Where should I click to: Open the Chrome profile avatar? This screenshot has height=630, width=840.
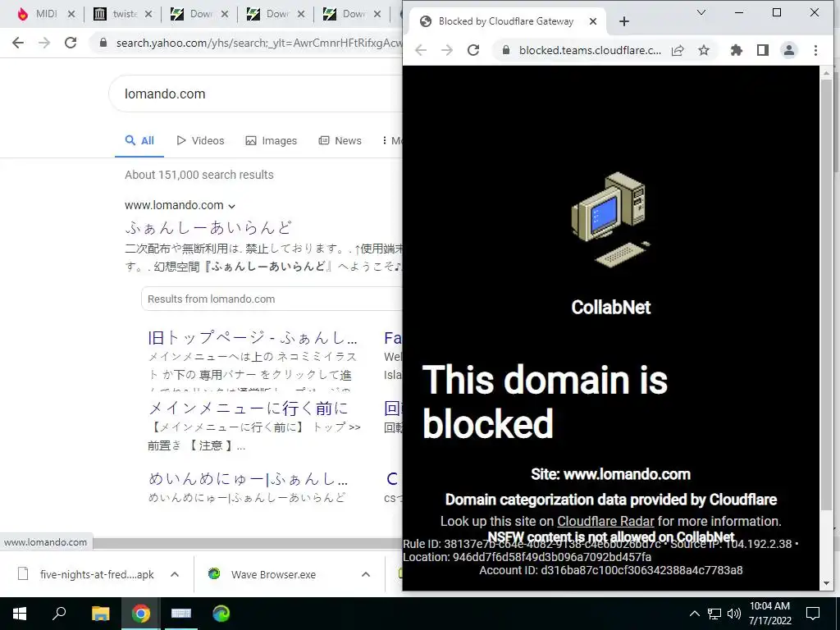pyautogui.click(x=789, y=50)
